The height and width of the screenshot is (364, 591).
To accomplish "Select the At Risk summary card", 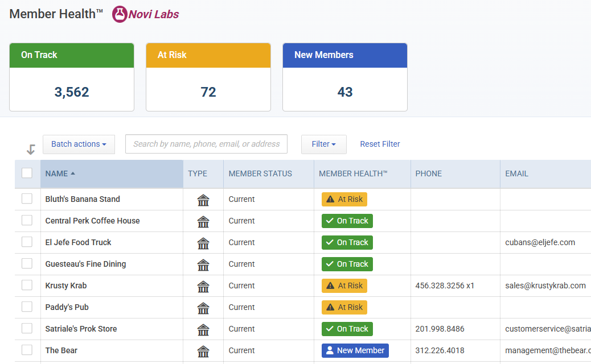I will [208, 77].
